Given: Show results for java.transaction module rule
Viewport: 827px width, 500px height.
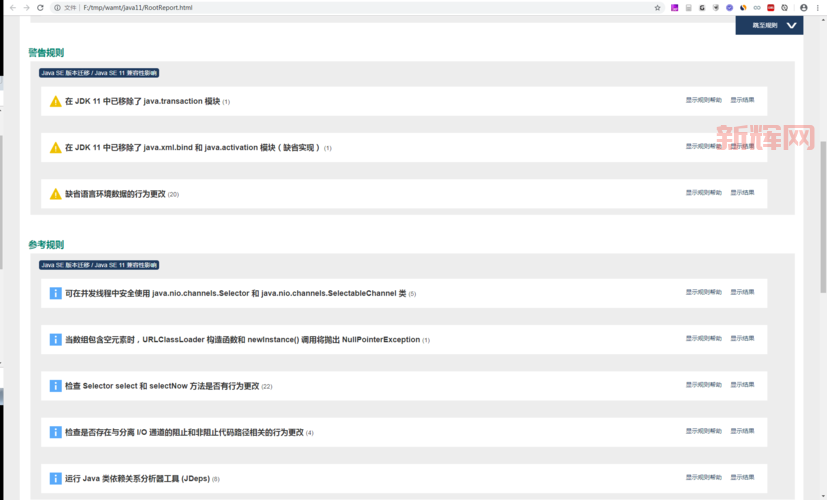Looking at the screenshot, I should (742, 100).
